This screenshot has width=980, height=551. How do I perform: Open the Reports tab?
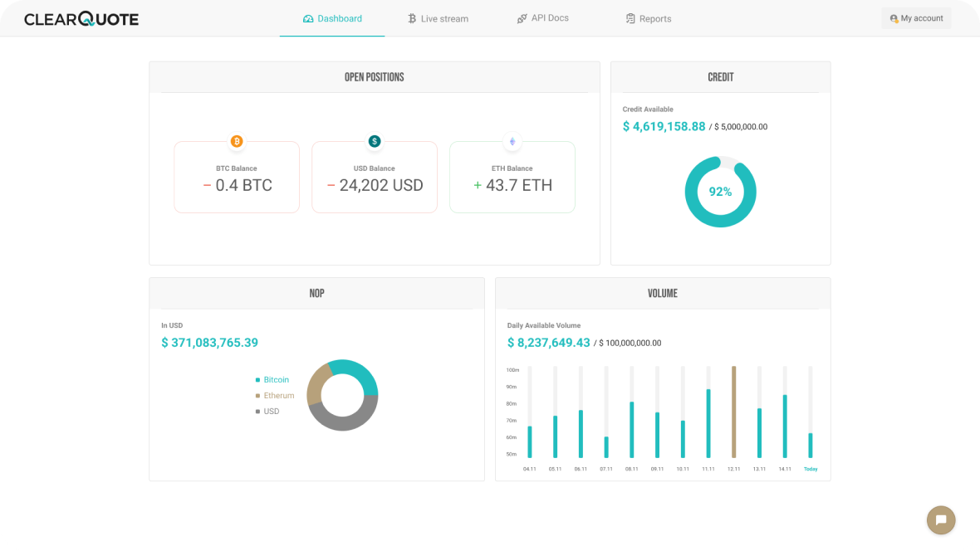(654, 18)
